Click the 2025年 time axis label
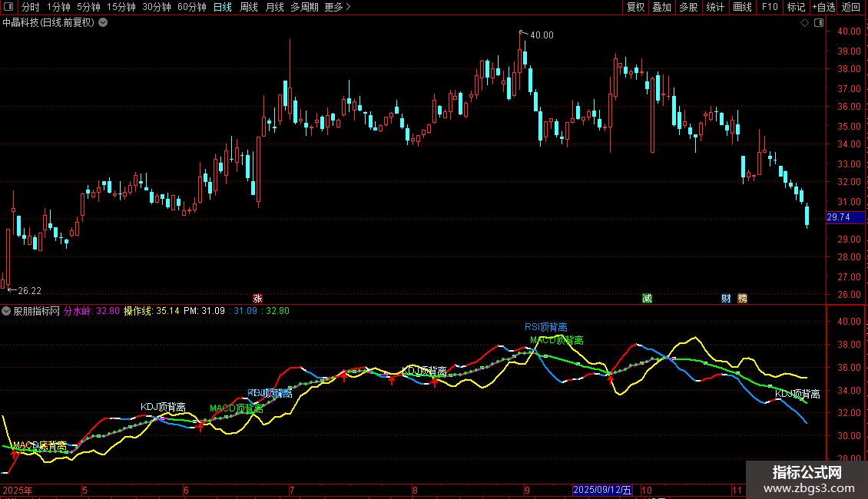The height and width of the screenshot is (499, 868). (18, 490)
